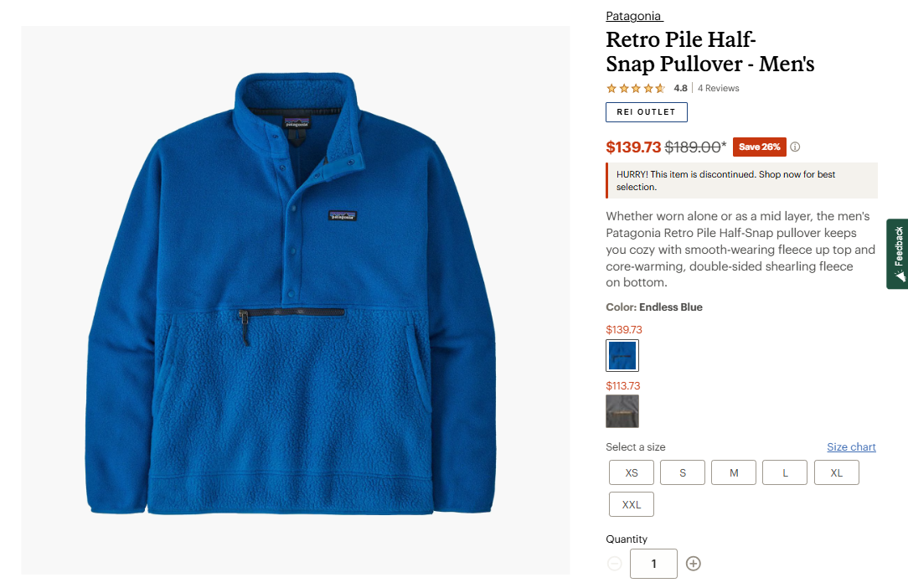Pick size L
Image resolution: width=908 pixels, height=588 pixels.
point(785,472)
